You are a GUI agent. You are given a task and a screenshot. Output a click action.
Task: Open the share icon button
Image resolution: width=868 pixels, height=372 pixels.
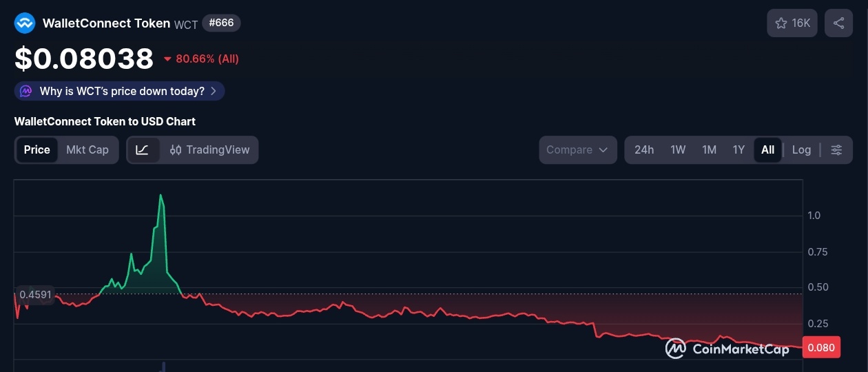838,23
